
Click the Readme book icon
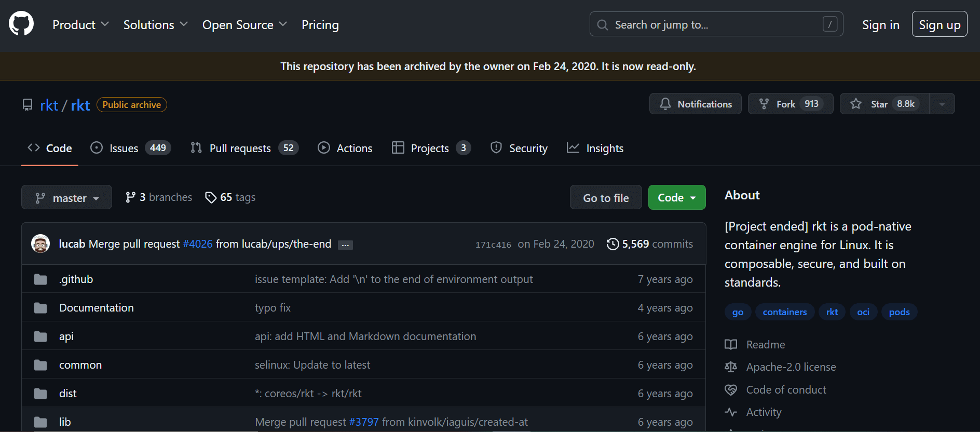(x=731, y=345)
